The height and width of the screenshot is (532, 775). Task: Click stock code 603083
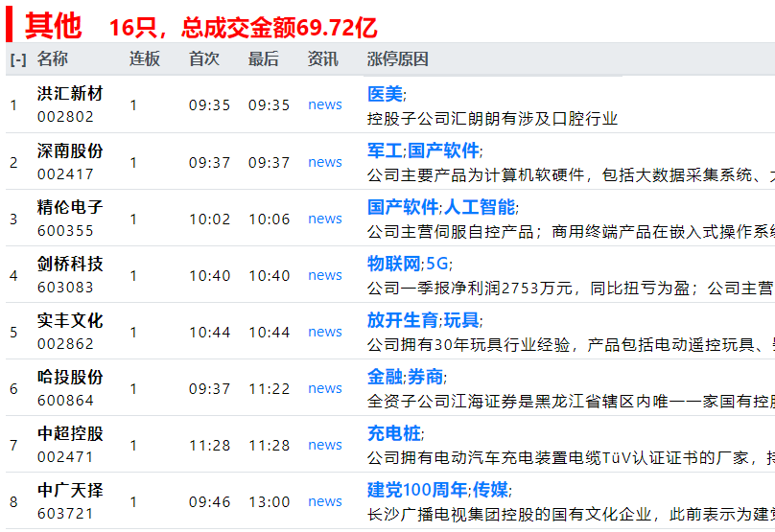65,288
